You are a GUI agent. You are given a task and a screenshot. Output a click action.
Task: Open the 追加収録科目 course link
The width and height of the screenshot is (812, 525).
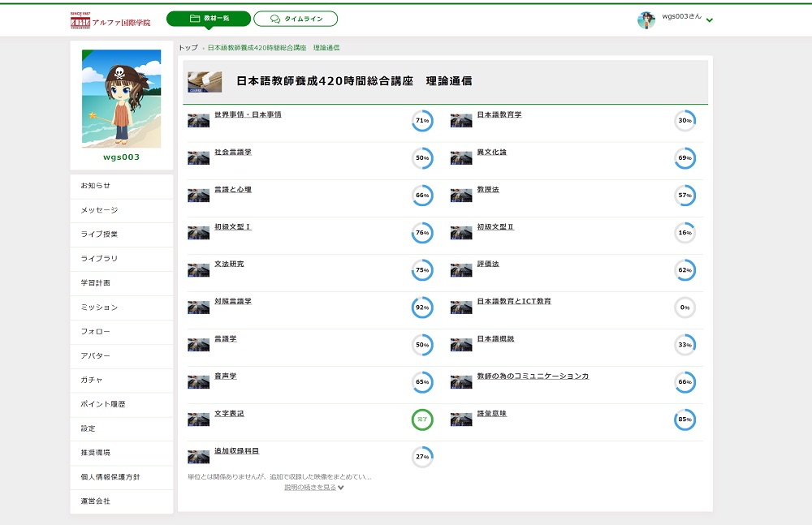(236, 451)
